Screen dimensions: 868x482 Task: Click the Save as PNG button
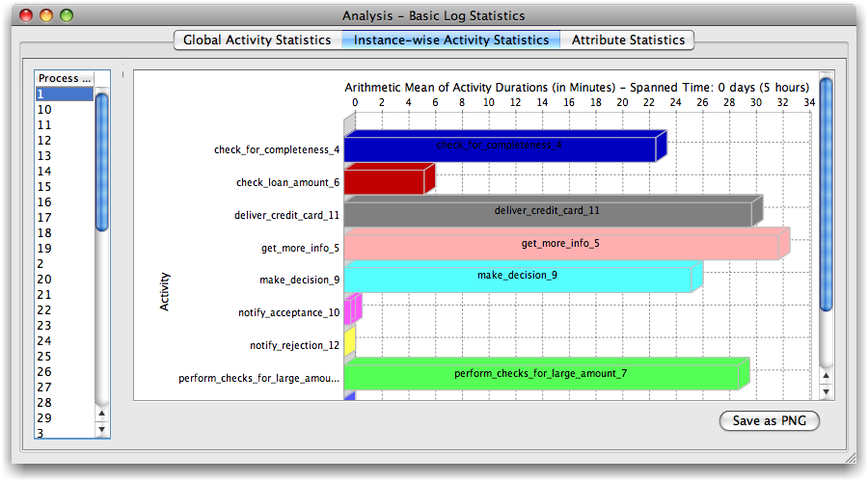coord(769,421)
